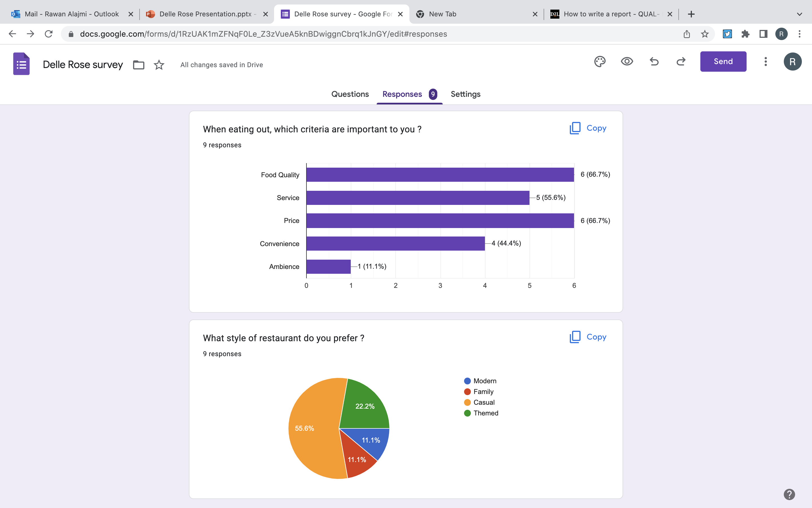Send the form
The width and height of the screenshot is (812, 508).
(x=723, y=62)
